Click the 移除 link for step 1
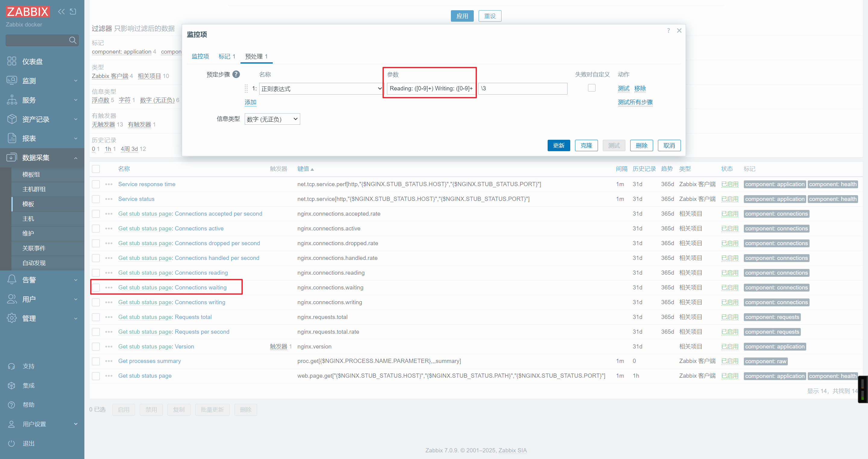This screenshot has width=868, height=459. 640,88
